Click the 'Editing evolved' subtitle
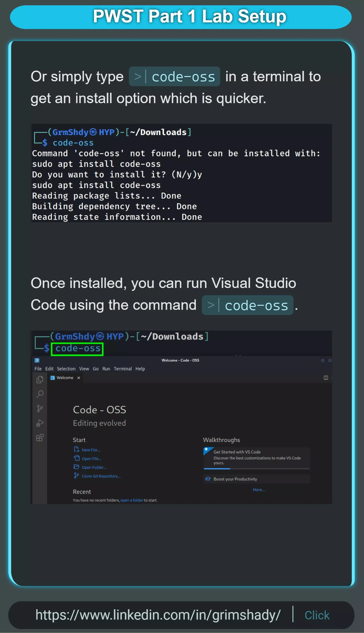 [x=99, y=423]
